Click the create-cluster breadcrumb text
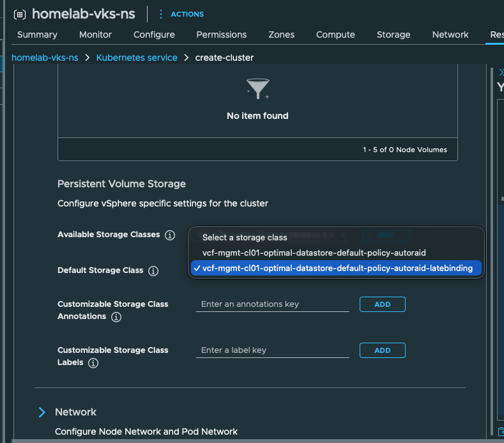 click(x=224, y=58)
